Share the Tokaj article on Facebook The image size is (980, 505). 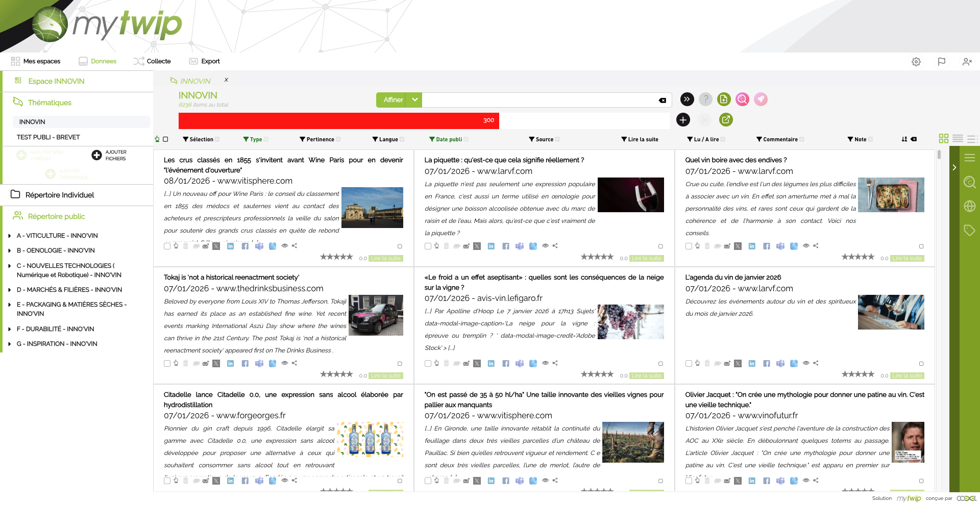[x=245, y=364]
